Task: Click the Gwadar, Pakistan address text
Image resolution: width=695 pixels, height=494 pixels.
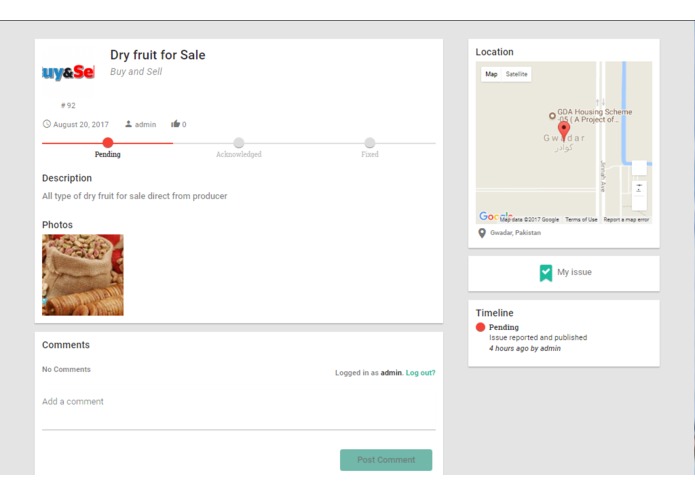Action: click(x=515, y=233)
